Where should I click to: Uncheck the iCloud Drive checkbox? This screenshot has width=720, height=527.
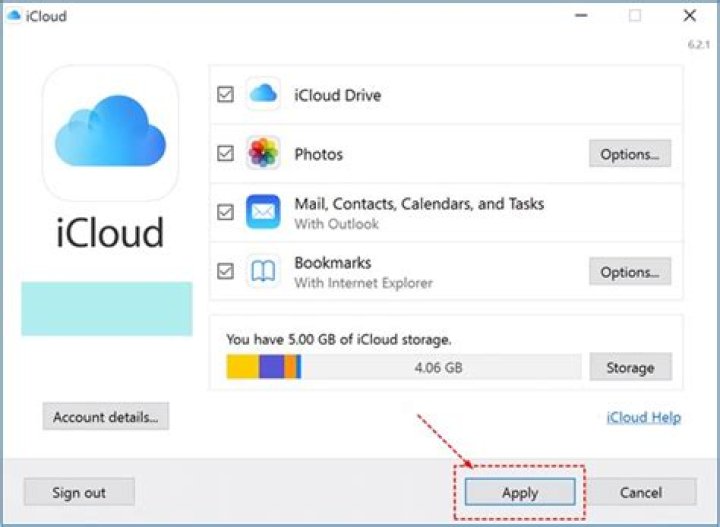coord(225,95)
